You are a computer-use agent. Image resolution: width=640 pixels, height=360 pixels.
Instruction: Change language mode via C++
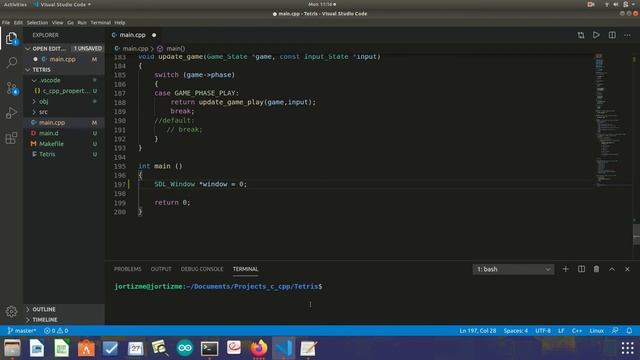pyautogui.click(x=577, y=331)
